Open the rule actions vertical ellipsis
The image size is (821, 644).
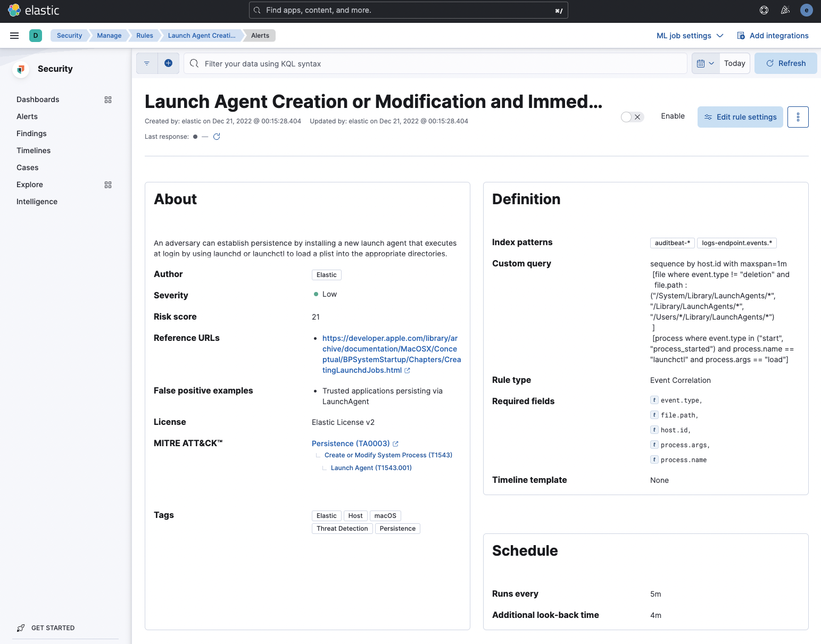tap(798, 117)
